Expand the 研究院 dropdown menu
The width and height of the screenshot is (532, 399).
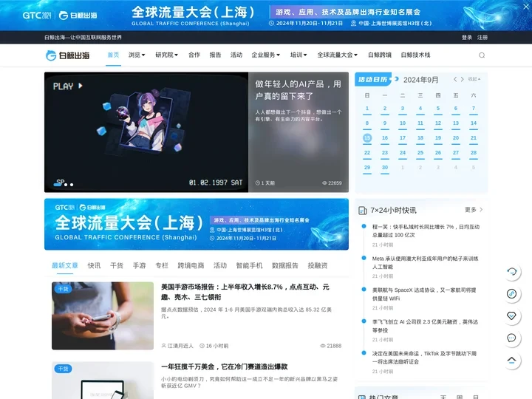(x=166, y=55)
